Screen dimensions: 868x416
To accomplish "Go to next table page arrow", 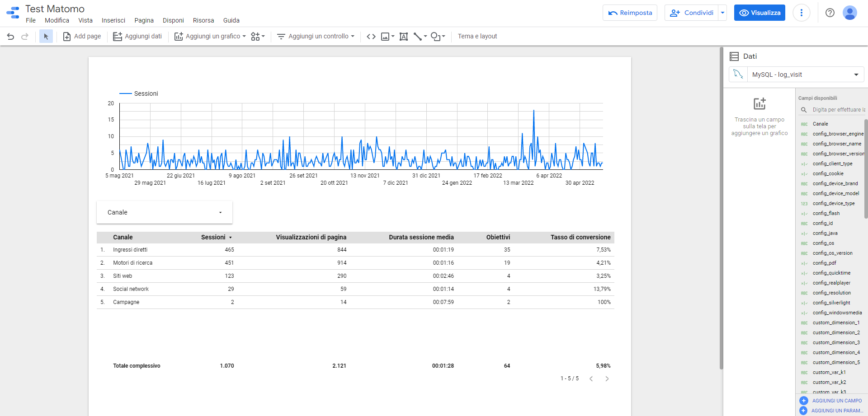I will 607,379.
